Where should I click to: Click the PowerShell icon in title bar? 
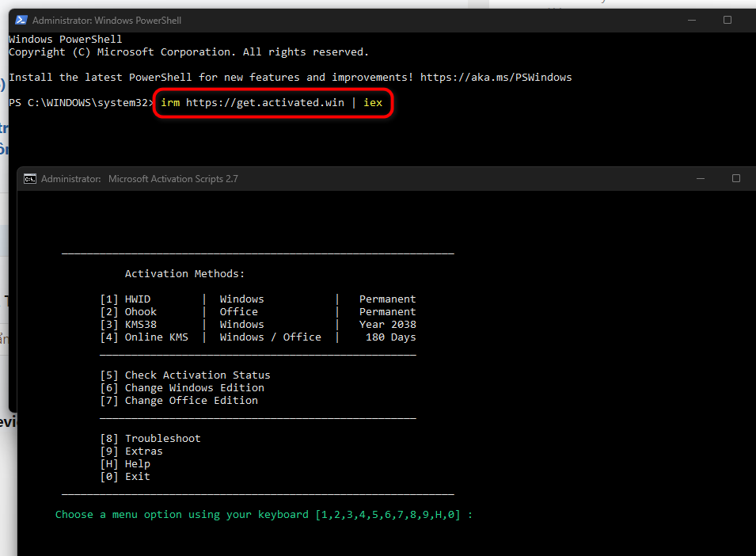[x=21, y=21]
